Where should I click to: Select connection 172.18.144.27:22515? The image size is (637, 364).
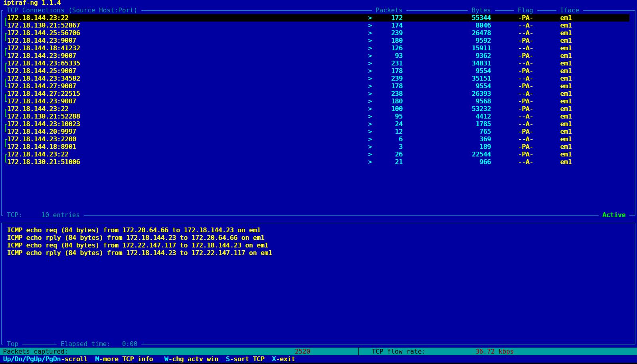[318, 94]
